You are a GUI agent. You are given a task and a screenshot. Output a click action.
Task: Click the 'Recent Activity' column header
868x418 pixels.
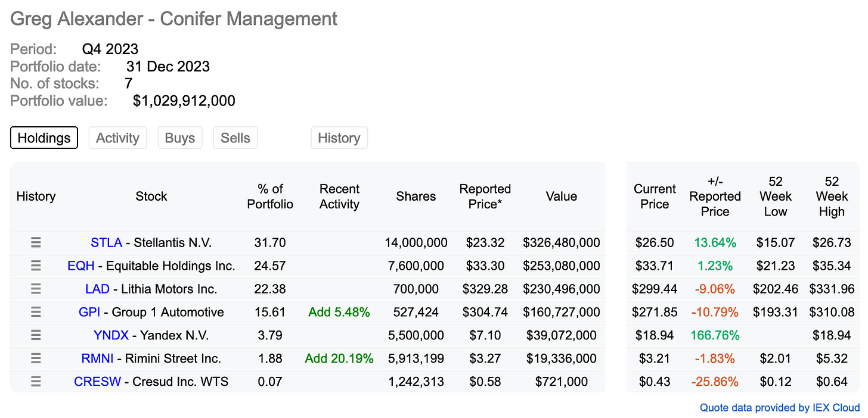pos(339,196)
